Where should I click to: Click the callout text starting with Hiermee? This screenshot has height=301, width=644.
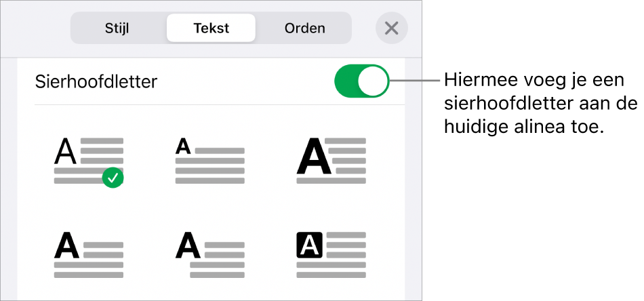(x=539, y=104)
